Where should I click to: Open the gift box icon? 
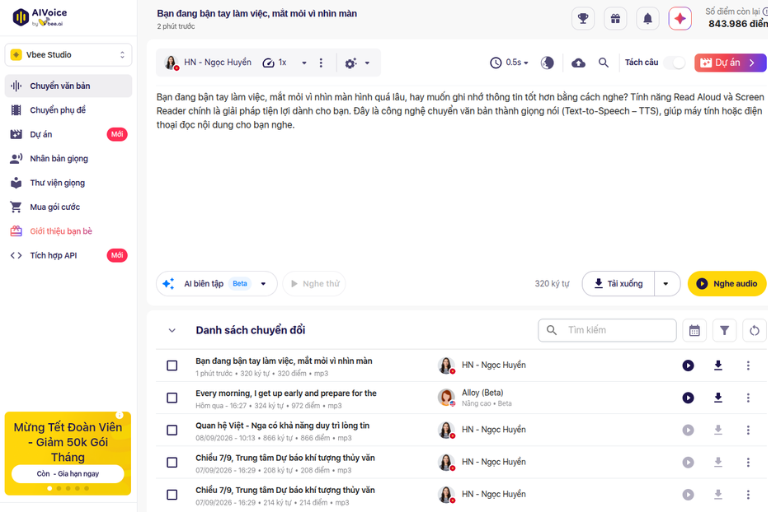pyautogui.click(x=615, y=19)
